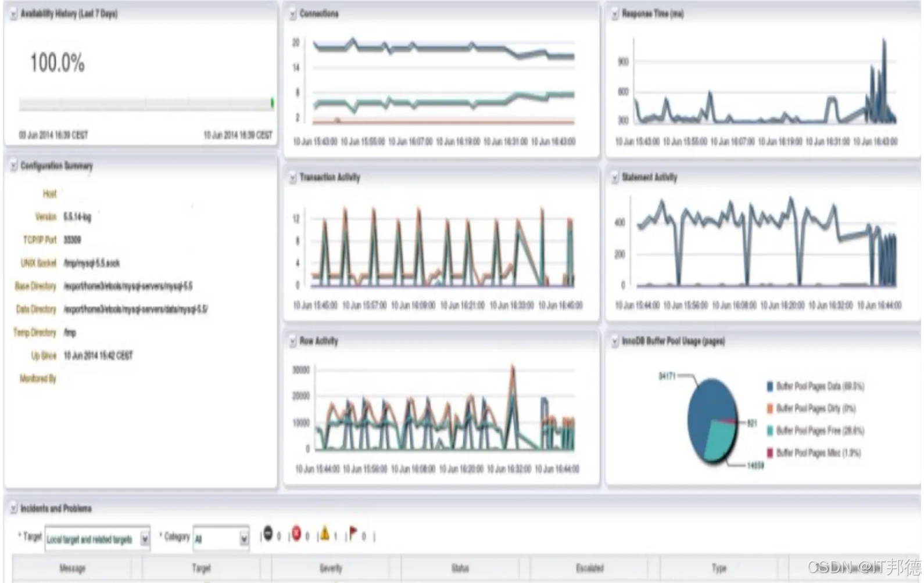Collapse the Statement Activity panel

[615, 178]
